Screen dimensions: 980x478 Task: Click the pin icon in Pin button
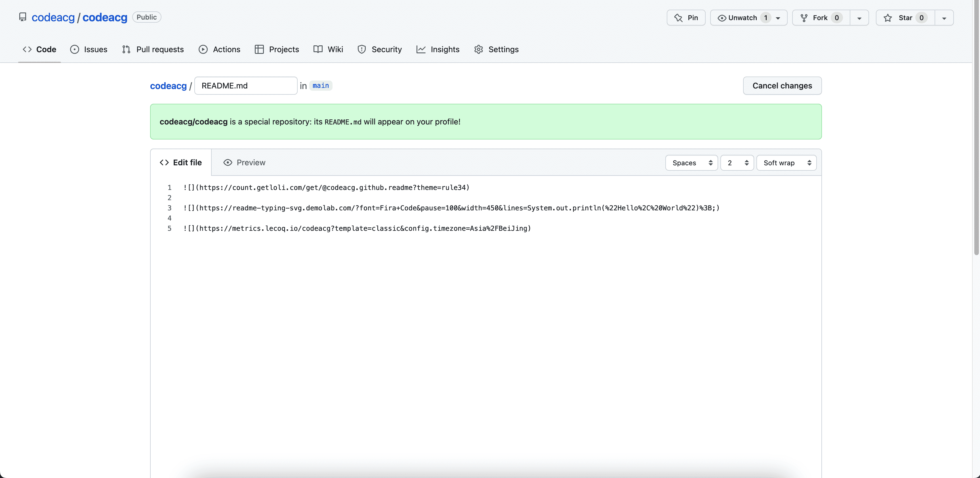(x=678, y=18)
